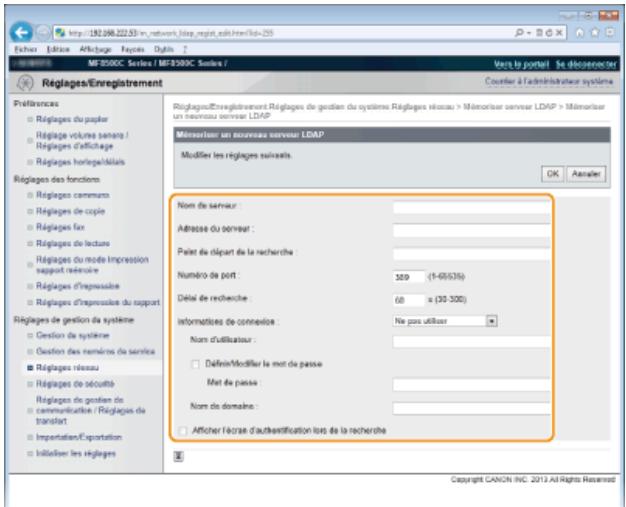Click the stop icon in address bar
The width and height of the screenshot is (626, 507).
pos(559,33)
